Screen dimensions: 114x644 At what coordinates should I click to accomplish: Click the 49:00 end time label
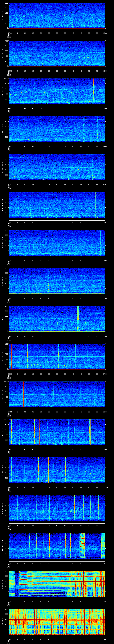[105, 71]
